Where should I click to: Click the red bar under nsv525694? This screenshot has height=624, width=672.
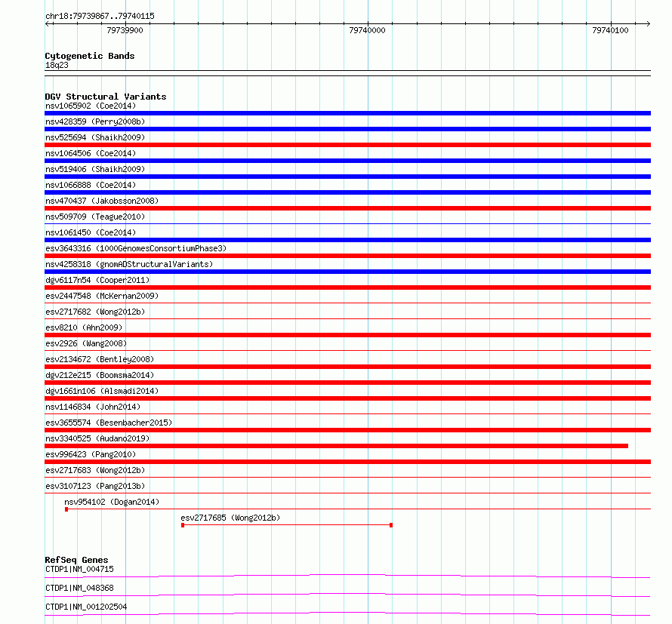pyautogui.click(x=347, y=145)
